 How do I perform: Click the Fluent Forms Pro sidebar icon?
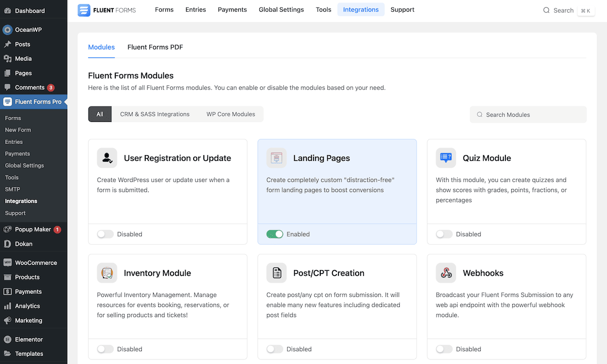tap(7, 102)
